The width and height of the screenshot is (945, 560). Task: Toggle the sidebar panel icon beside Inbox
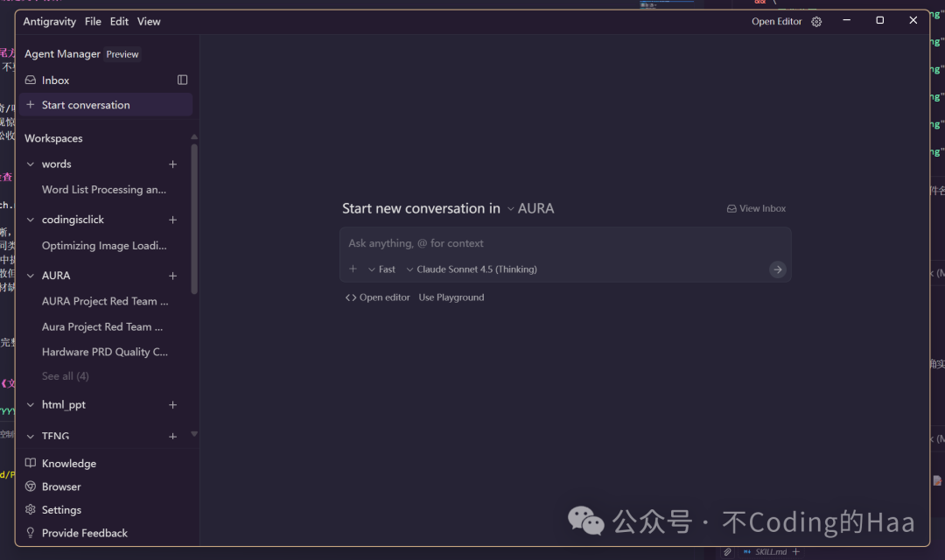(182, 80)
